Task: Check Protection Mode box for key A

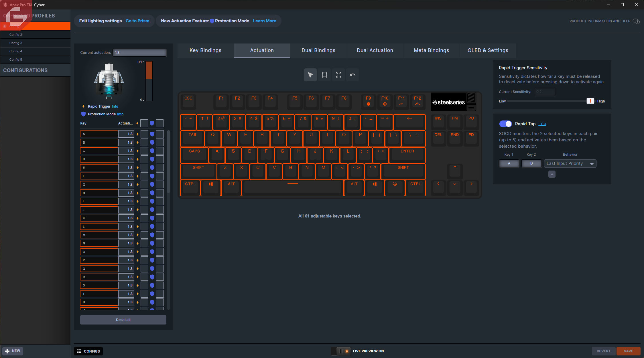Action: [x=160, y=134]
